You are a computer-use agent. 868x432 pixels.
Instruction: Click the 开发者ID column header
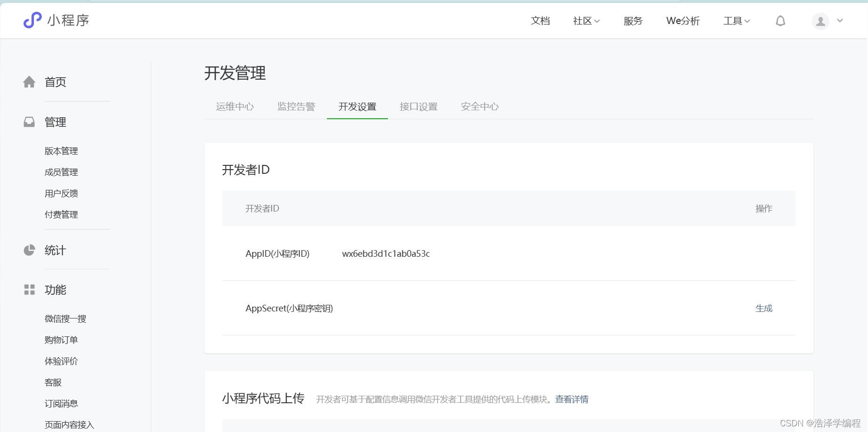[262, 208]
